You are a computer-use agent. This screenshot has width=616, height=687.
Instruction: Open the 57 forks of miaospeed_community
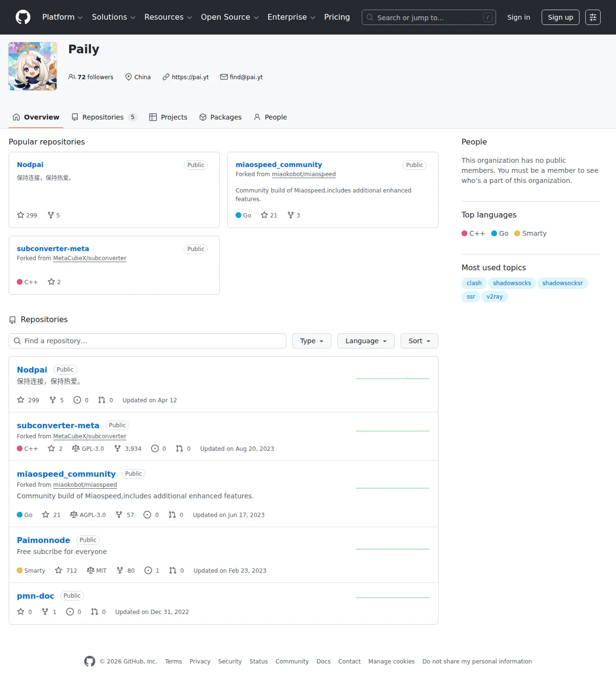point(125,515)
